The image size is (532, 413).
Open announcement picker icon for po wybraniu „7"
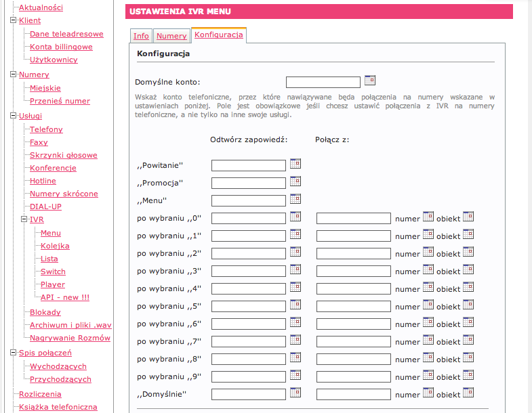pos(295,340)
